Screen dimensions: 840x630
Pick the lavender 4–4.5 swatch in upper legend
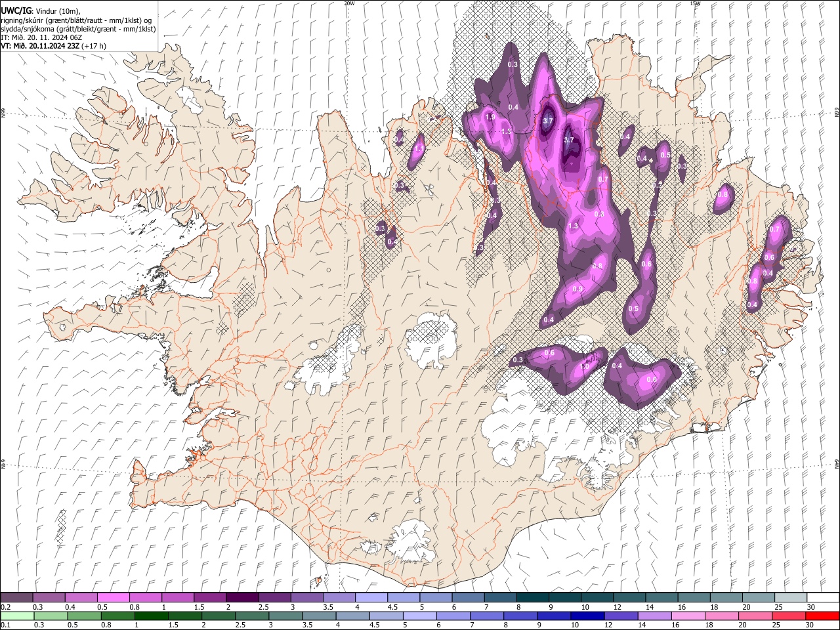pos(371,598)
